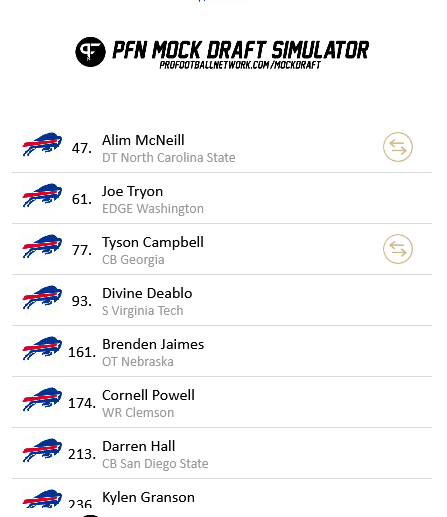The width and height of the screenshot is (447, 517).
Task: Click Bills logo next to pick 174
Action: (42, 399)
